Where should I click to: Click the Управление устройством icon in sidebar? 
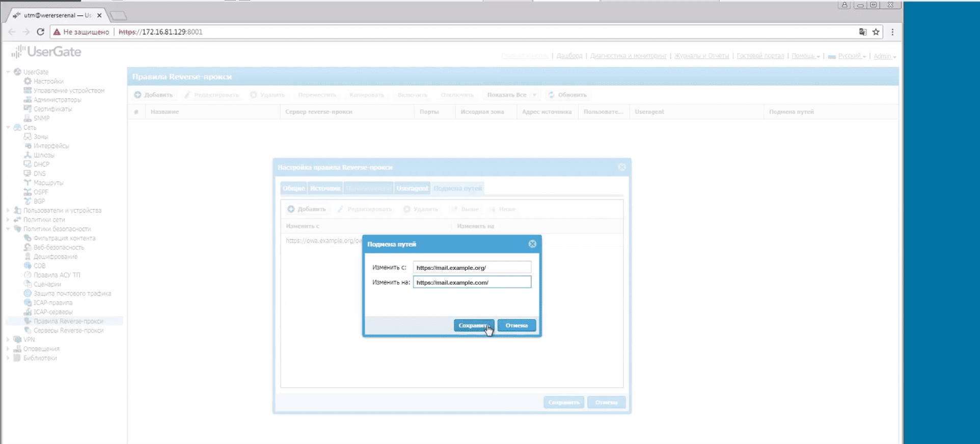pyautogui.click(x=28, y=90)
